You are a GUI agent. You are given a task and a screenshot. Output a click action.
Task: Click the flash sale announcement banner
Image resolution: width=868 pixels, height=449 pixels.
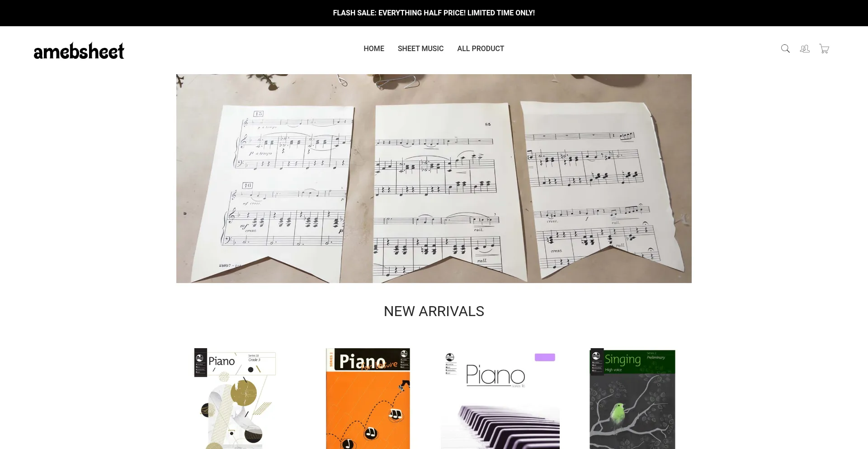tap(434, 13)
